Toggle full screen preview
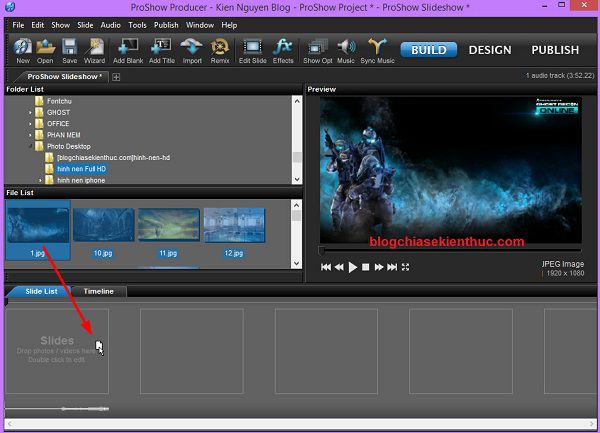The image size is (600, 433). point(406,267)
